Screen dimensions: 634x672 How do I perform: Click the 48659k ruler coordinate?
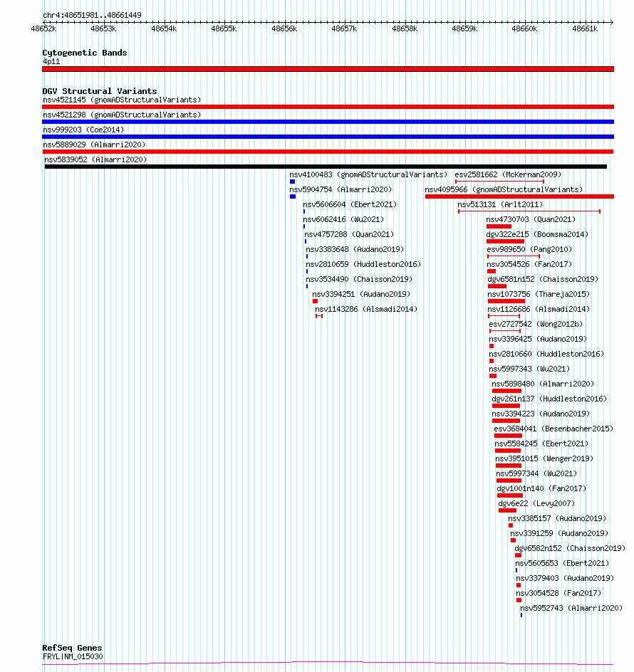pos(464,29)
